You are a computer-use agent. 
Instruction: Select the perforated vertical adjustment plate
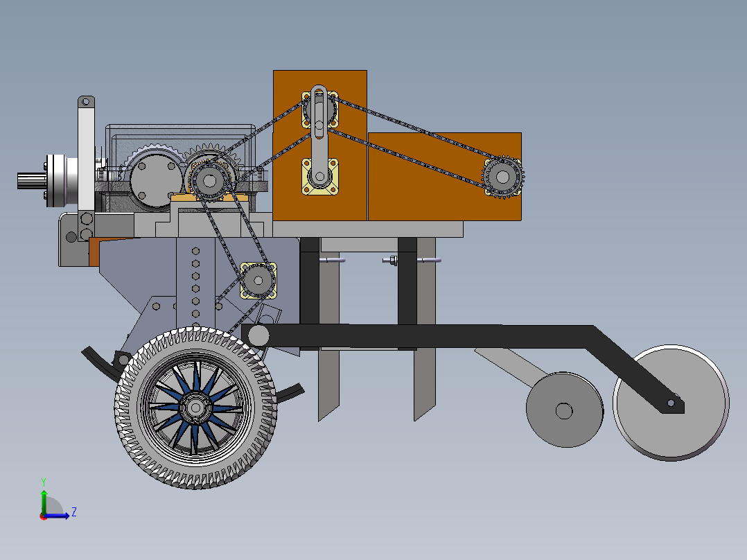click(x=195, y=283)
